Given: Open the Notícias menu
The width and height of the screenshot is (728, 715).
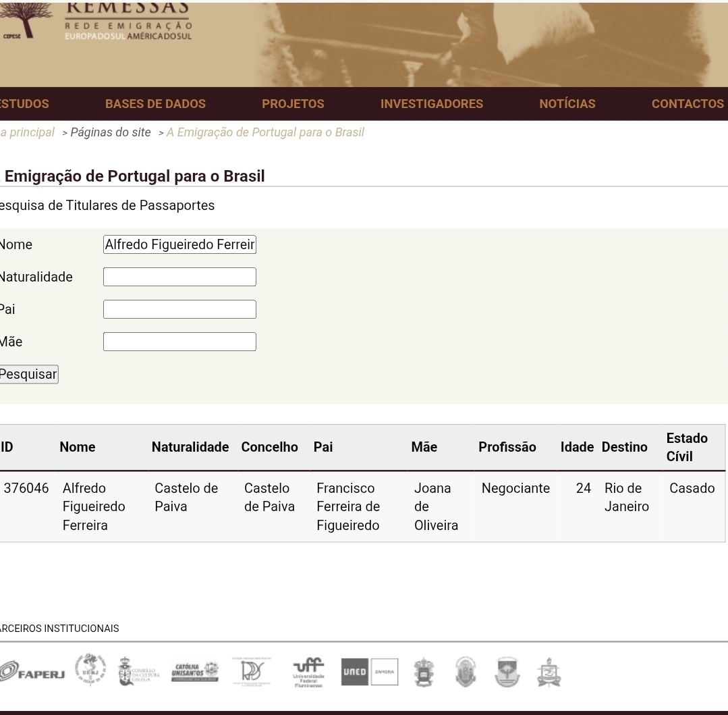Looking at the screenshot, I should tap(567, 104).
